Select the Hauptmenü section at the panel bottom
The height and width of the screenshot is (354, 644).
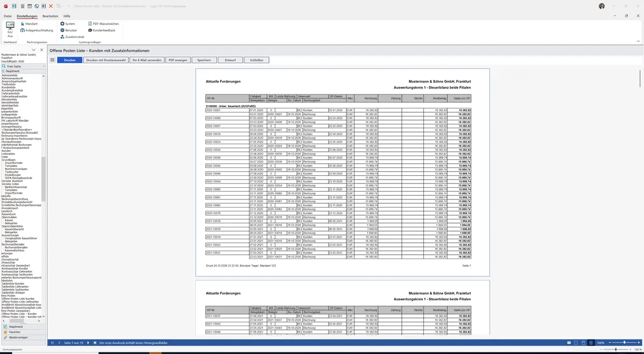pyautogui.click(x=23, y=326)
